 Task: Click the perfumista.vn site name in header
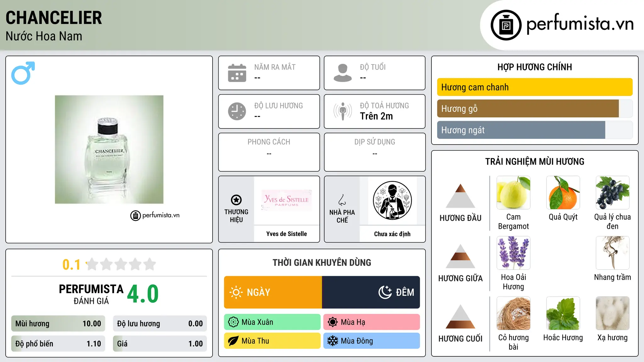(x=580, y=24)
